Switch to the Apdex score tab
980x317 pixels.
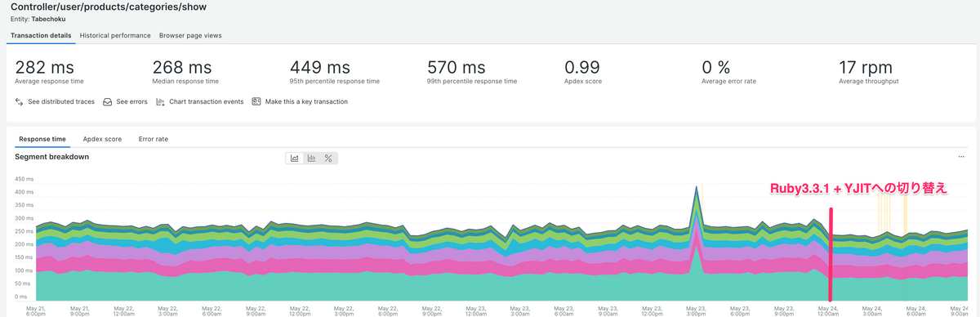pyautogui.click(x=102, y=139)
